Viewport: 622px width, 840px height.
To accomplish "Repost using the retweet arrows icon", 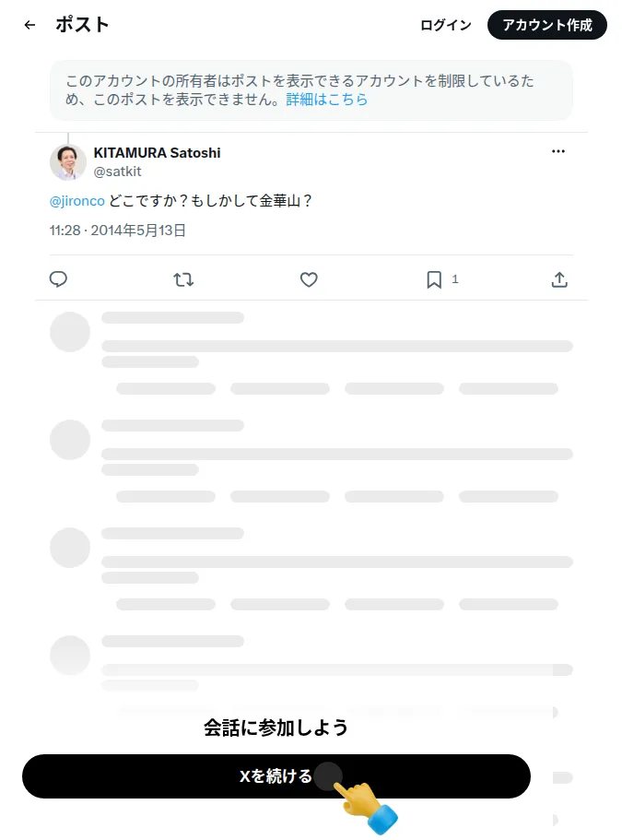I will click(x=183, y=279).
